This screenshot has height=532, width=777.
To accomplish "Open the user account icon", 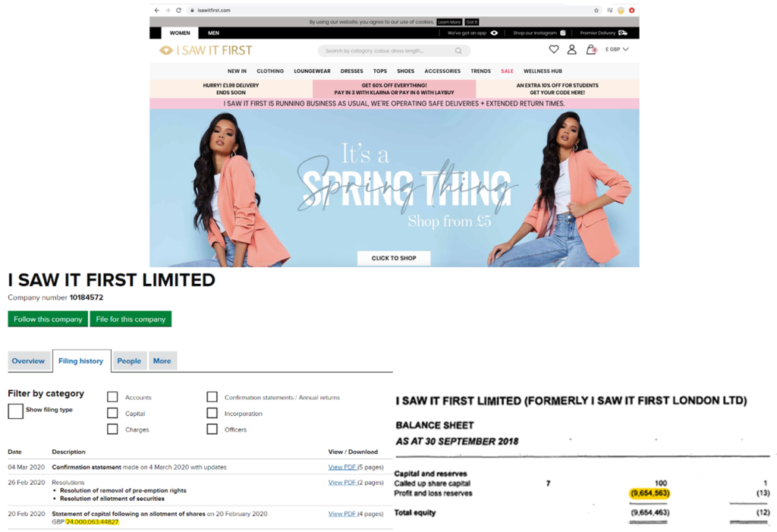I will pos(572,49).
